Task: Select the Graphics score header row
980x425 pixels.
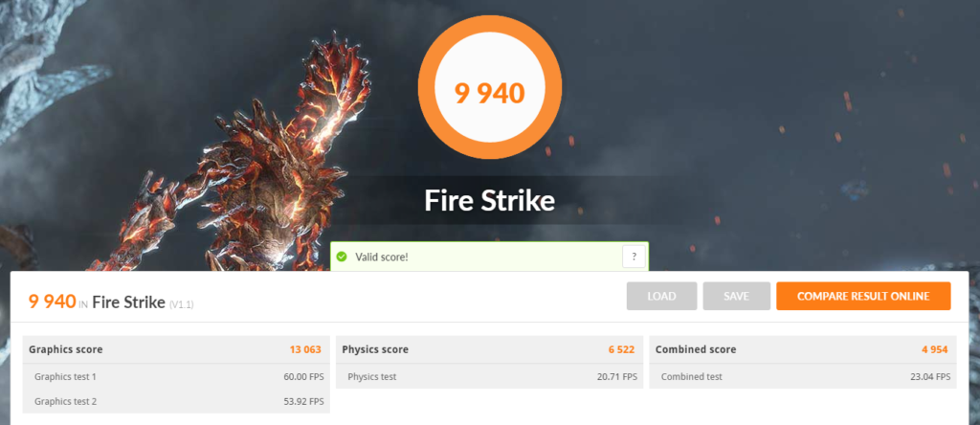Action: coord(176,349)
